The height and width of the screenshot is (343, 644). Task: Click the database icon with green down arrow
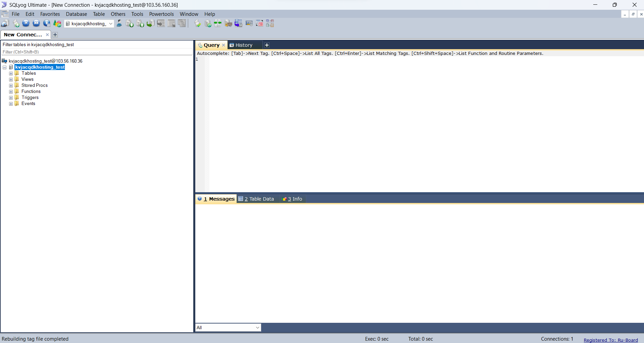coord(130,24)
